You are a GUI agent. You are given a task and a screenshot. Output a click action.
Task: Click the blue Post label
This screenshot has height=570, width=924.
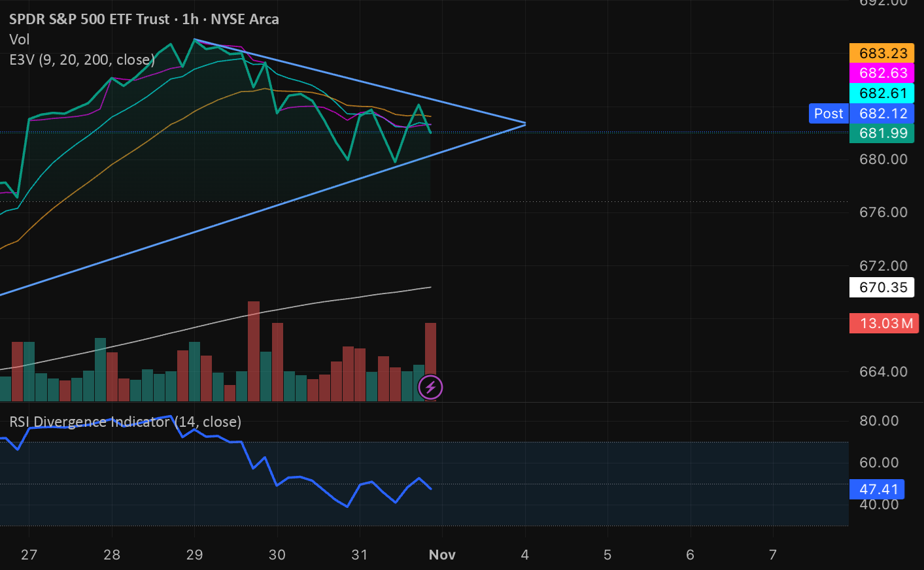pos(829,113)
